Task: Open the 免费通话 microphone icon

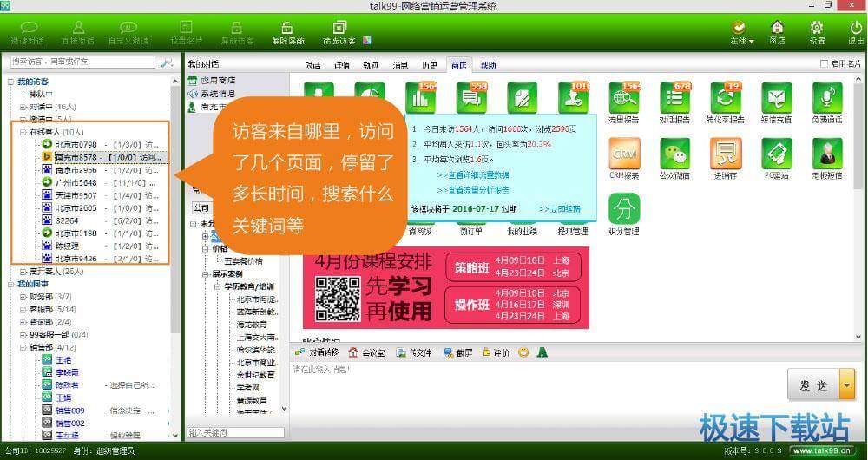Action: [827, 98]
